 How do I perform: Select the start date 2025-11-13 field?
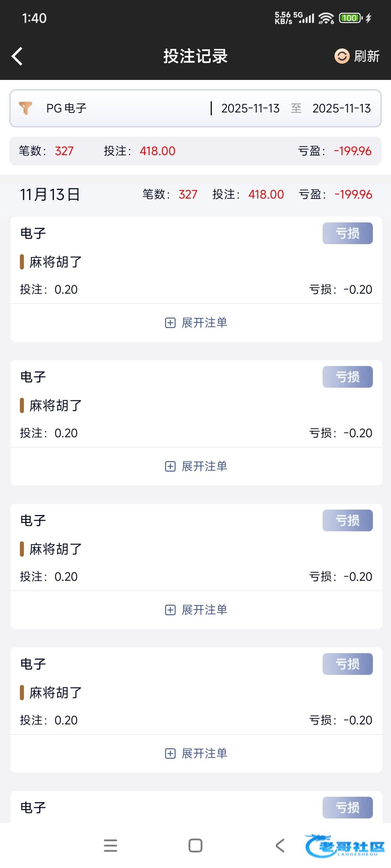pyautogui.click(x=250, y=108)
